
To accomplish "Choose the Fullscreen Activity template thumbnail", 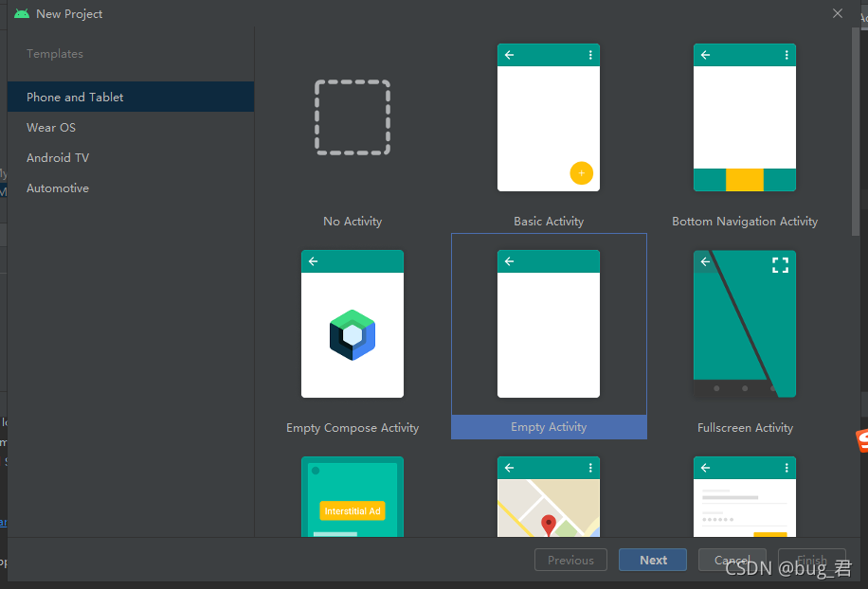I will coord(745,324).
